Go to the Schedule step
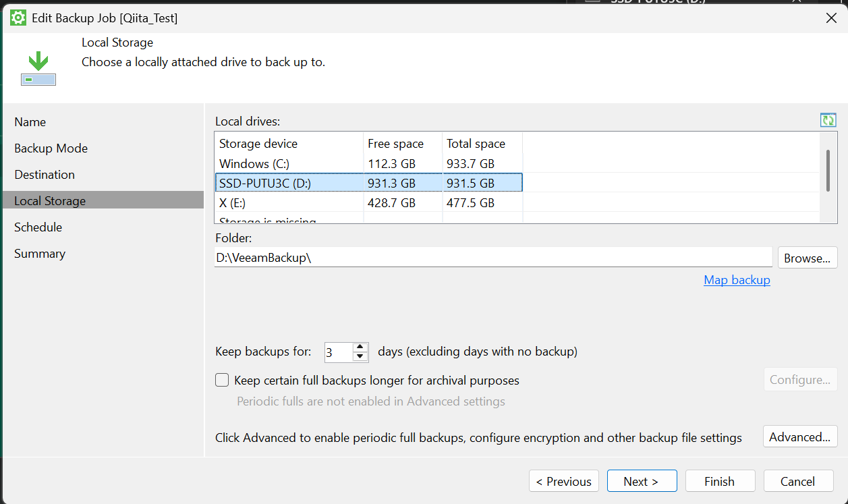This screenshot has width=848, height=504. click(38, 227)
